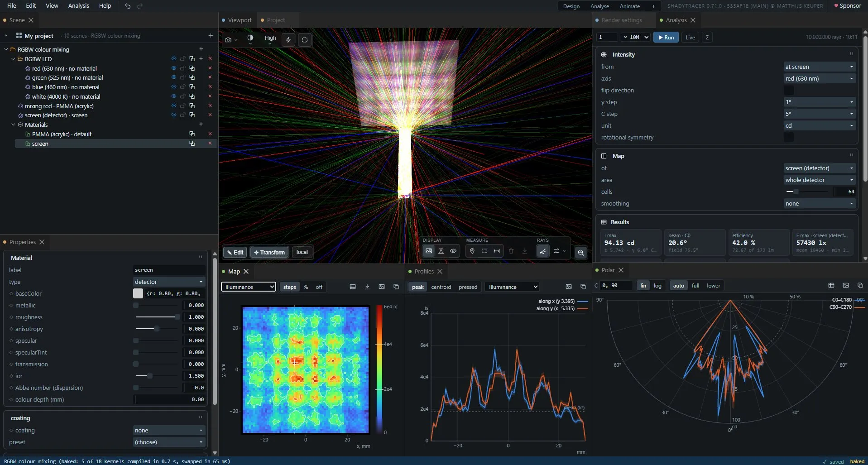Pick the point marker measure tool
868x465 pixels.
click(x=472, y=251)
